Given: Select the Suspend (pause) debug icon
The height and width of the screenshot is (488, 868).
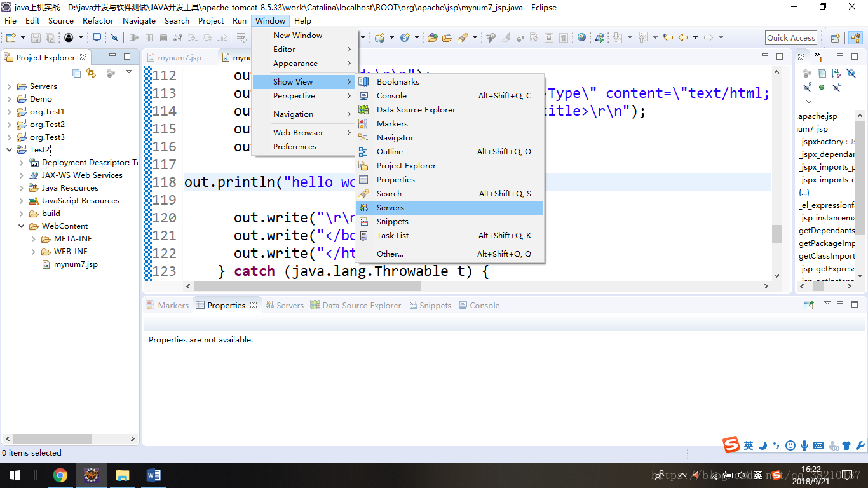Looking at the screenshot, I should click(149, 37).
